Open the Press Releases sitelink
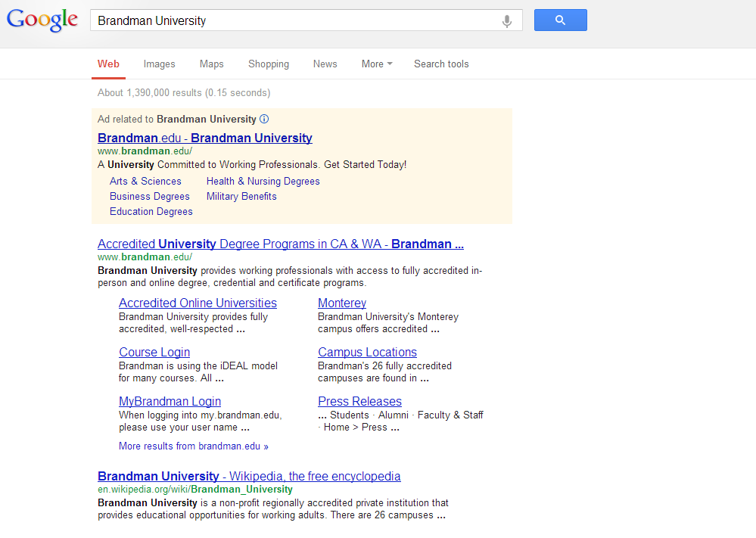756x538 pixels. click(x=359, y=401)
